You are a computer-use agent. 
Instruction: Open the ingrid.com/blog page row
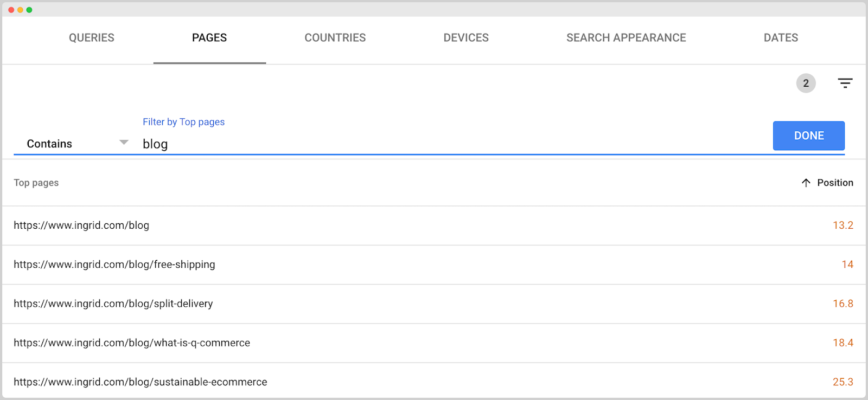coord(81,225)
